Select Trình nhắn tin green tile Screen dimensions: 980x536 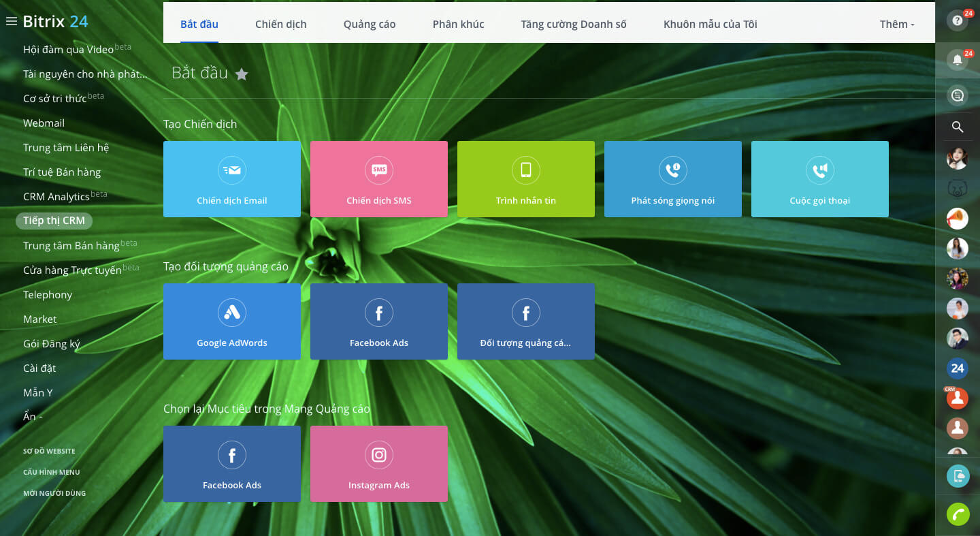click(x=525, y=179)
